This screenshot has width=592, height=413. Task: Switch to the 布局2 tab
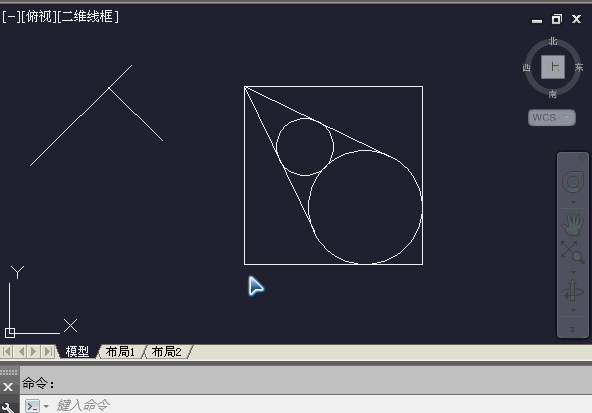pyautogui.click(x=166, y=352)
